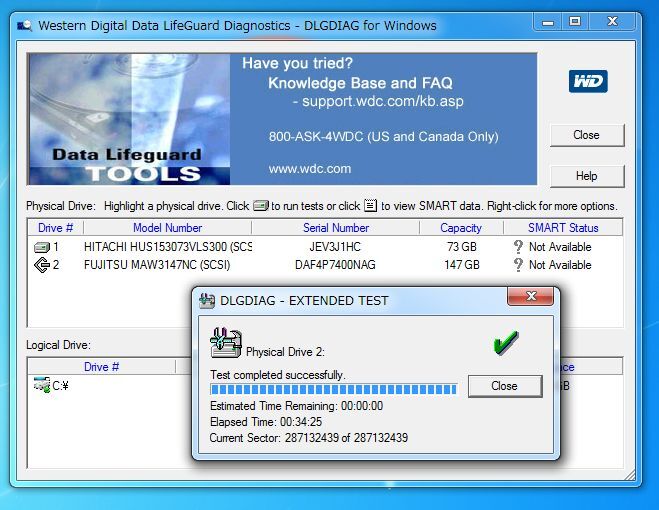Screen dimensions: 659x510
Task: Open Help for Data Lifeguard Diagnostics
Action: click(586, 176)
